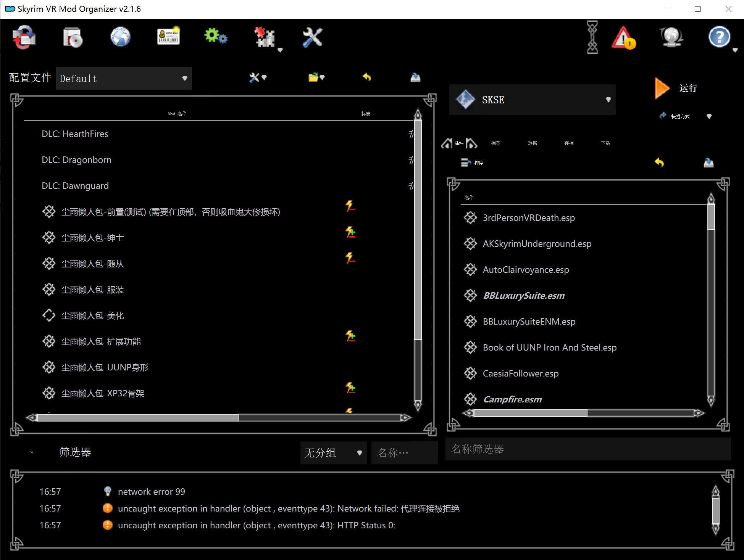
Task: Toggle checkbox for 尘雨懒人包-美化 mod
Action: coord(49,315)
